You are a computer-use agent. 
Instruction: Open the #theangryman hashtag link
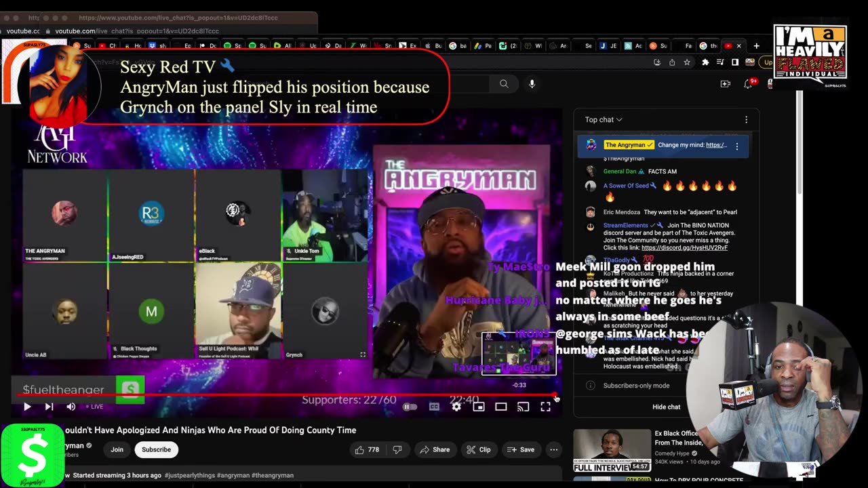pos(273,476)
